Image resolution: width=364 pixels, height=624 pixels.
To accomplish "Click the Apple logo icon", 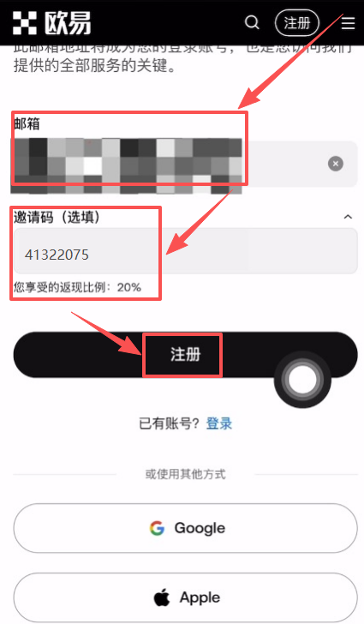I will (x=162, y=597).
